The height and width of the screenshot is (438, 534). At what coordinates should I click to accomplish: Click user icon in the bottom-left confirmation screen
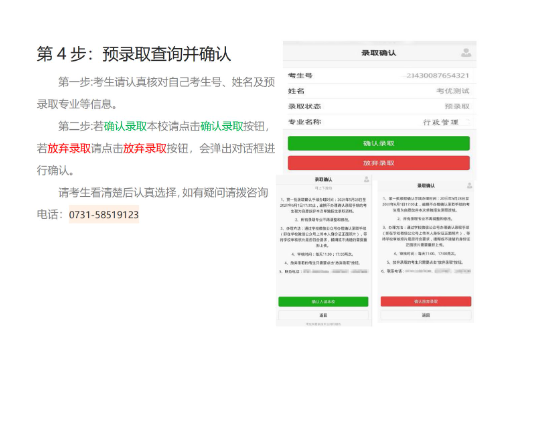click(x=366, y=179)
